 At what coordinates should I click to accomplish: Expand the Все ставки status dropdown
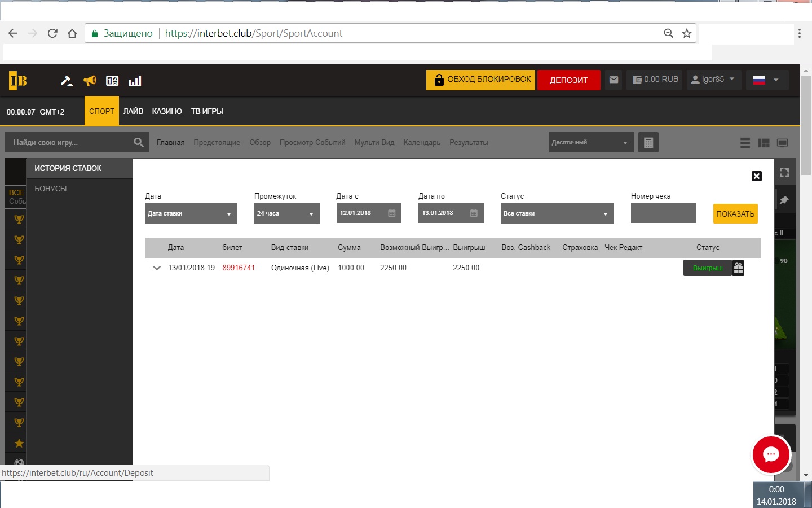tap(557, 214)
